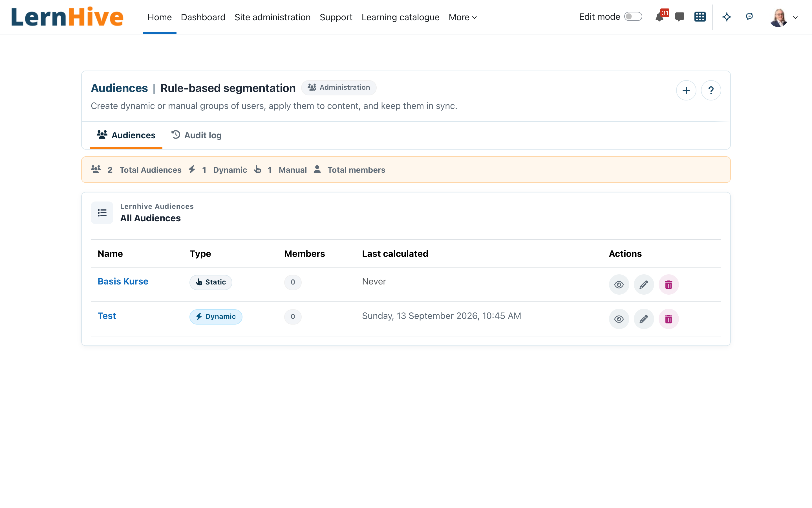
Task: Click the Name column header
Action: [x=110, y=254]
